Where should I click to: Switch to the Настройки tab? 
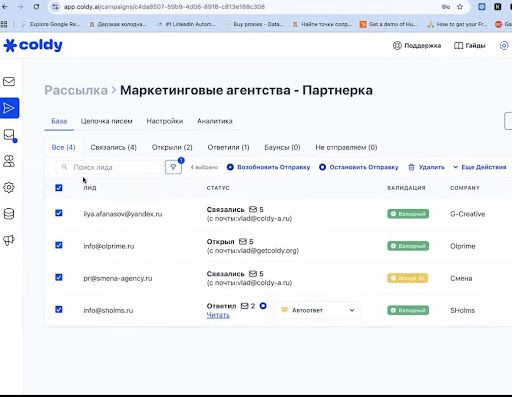click(165, 121)
